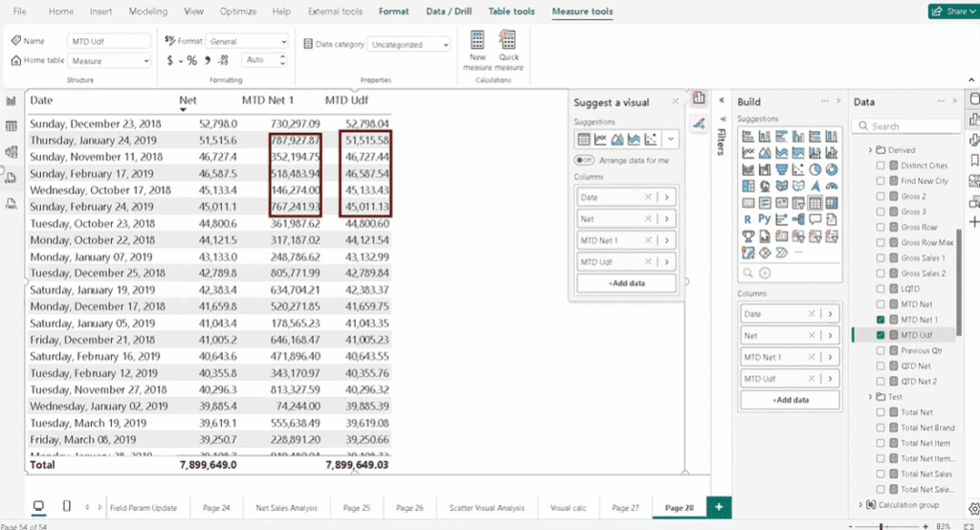
Task: Select the Funnel visual
Action: 781,169
